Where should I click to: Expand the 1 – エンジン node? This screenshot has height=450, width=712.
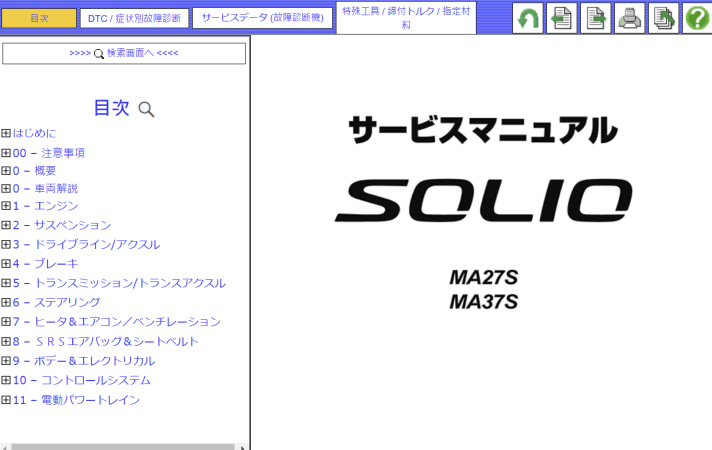click(6, 206)
